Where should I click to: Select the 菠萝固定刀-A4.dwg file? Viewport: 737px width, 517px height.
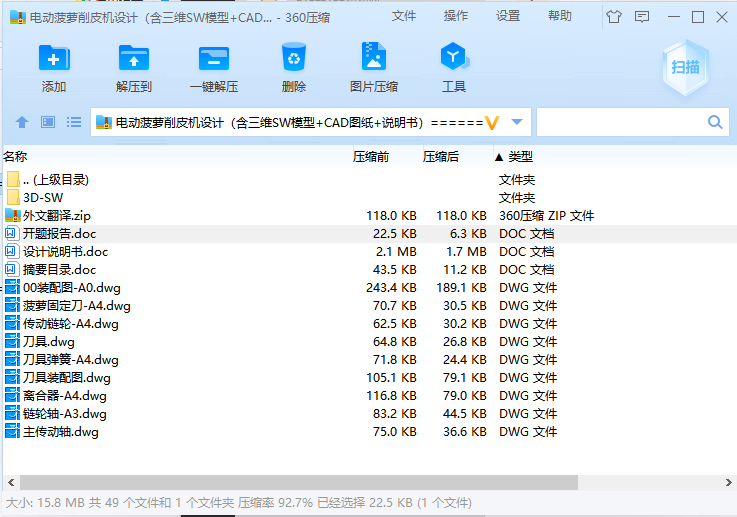tap(369, 306)
